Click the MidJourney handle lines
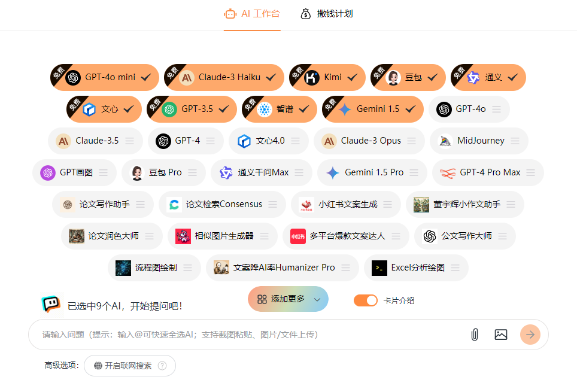The height and width of the screenshot is (392, 577). (515, 141)
